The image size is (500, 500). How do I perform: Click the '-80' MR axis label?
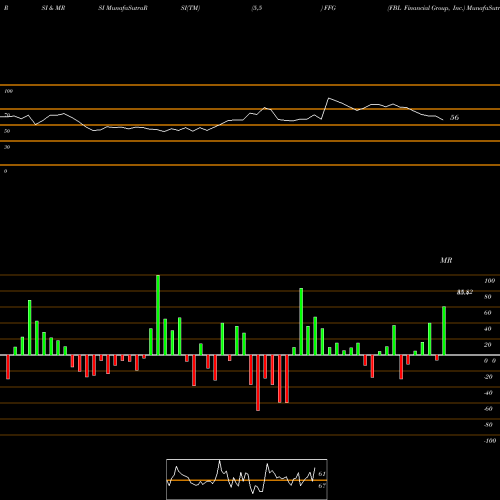pyautogui.click(x=488, y=425)
